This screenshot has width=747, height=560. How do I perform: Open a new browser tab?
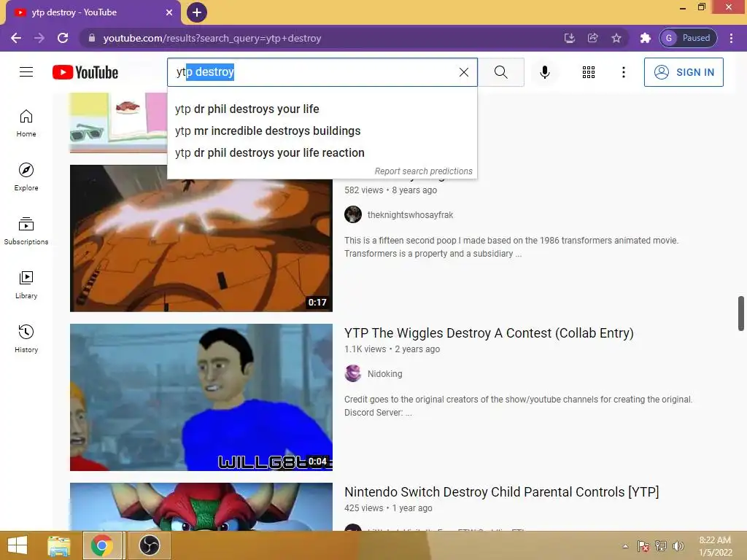(196, 12)
